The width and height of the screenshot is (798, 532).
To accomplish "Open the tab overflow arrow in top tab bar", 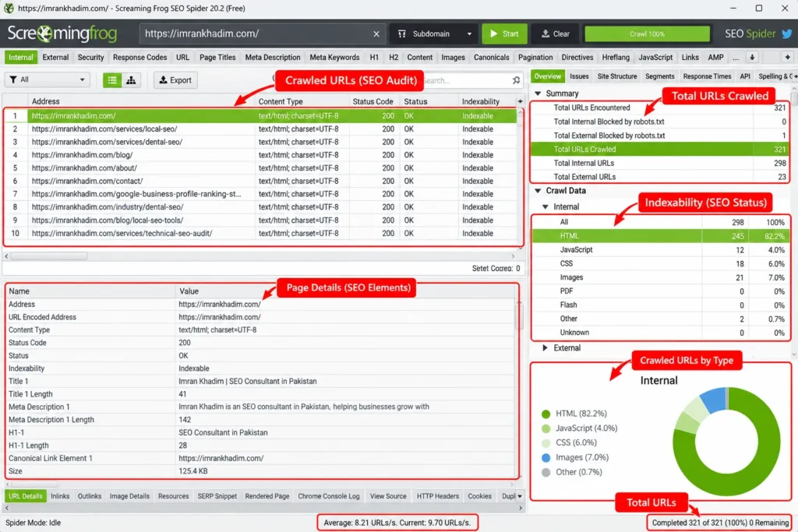I will click(752, 58).
